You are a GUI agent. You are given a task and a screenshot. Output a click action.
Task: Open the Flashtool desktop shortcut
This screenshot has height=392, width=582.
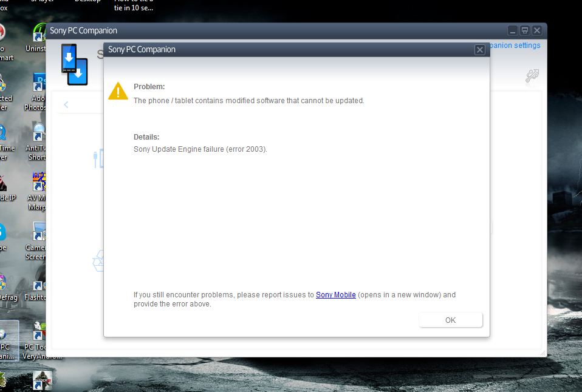click(x=36, y=289)
